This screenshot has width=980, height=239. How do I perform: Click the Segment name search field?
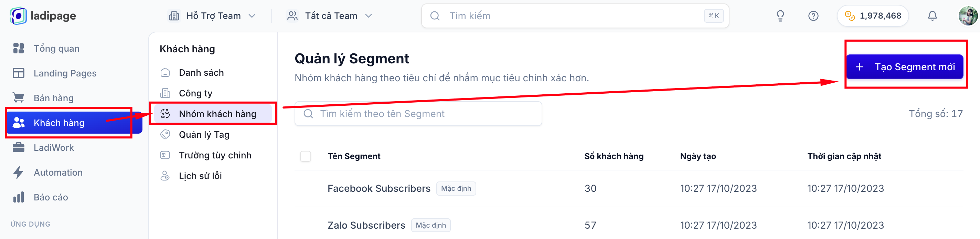coord(418,114)
